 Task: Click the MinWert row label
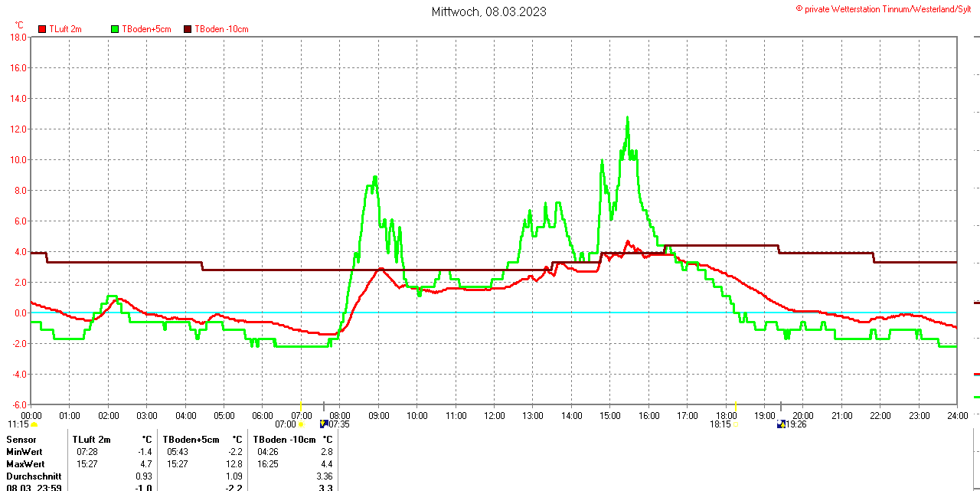[24, 452]
